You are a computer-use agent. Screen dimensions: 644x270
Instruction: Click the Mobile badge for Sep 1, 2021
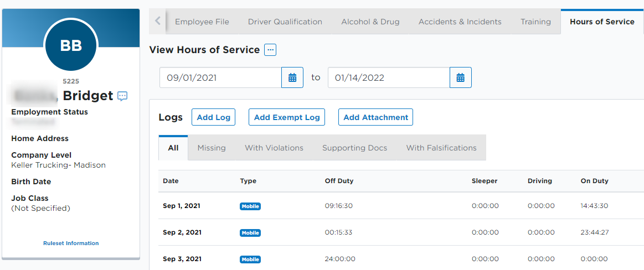(250, 206)
